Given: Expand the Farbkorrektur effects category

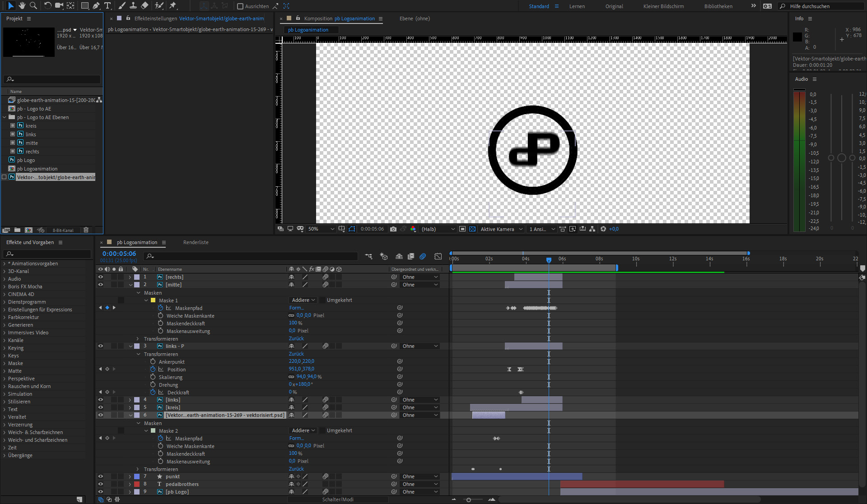Looking at the screenshot, I should coord(5,317).
